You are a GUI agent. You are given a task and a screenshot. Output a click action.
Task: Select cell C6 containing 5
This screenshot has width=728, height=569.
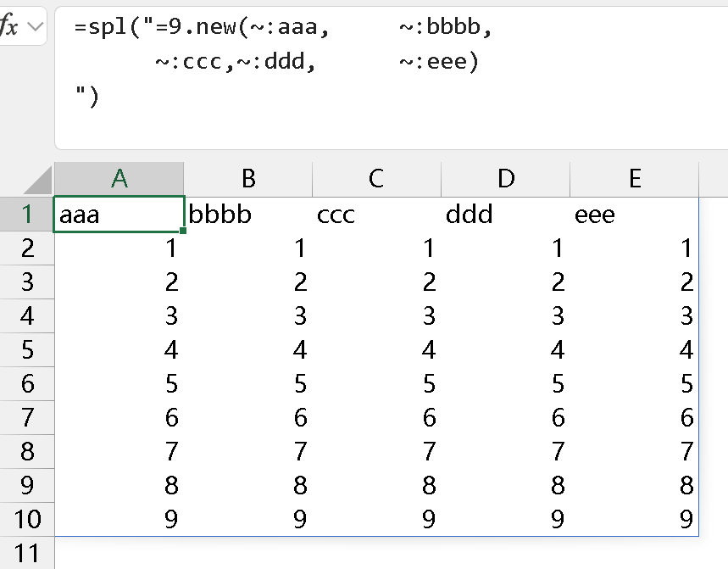tap(376, 383)
